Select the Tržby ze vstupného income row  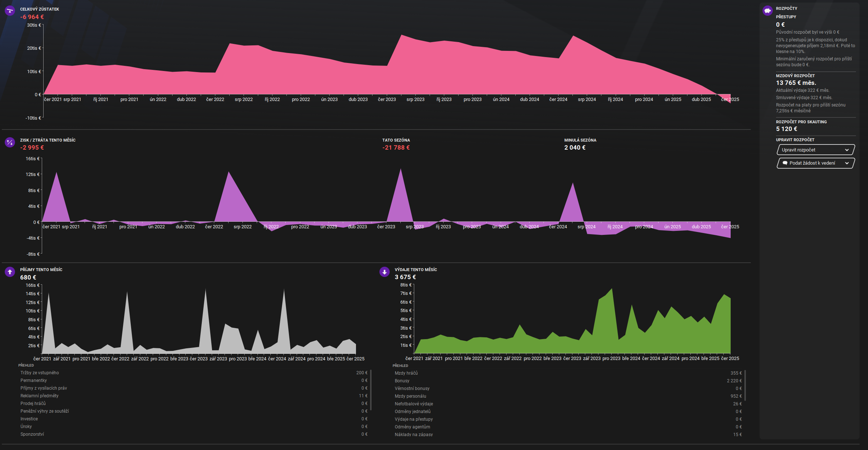pyautogui.click(x=40, y=373)
